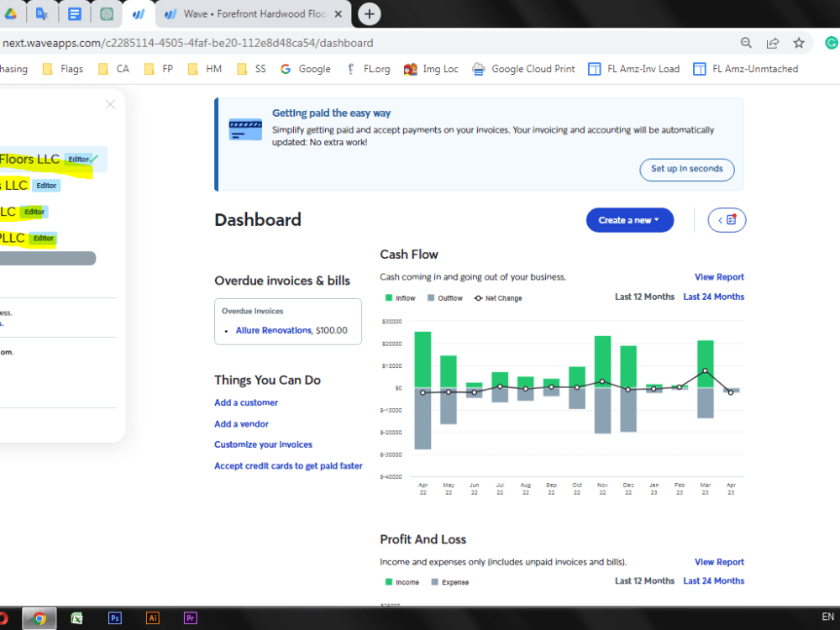The image size is (840, 630).
Task: Open the HM bookmark folder
Action: click(205, 69)
